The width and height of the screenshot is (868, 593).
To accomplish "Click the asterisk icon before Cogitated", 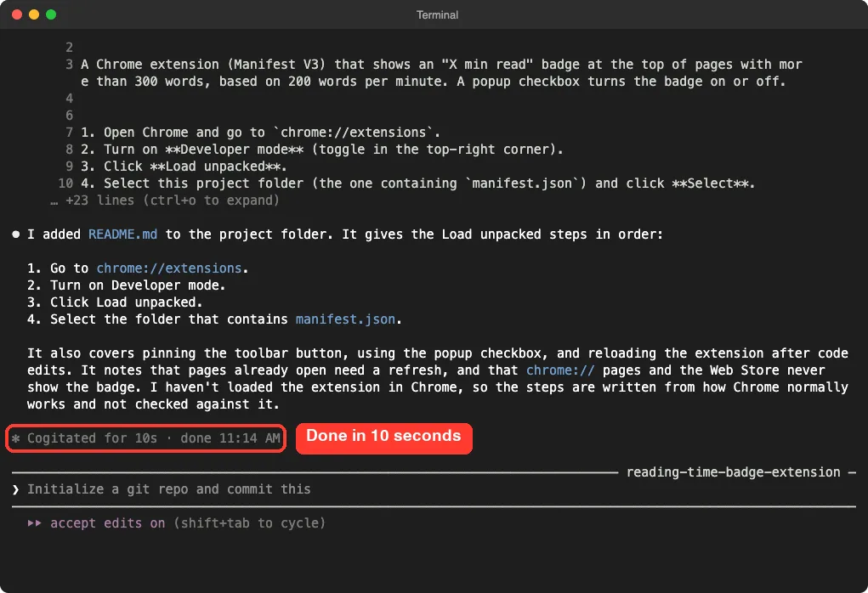I will point(15,438).
